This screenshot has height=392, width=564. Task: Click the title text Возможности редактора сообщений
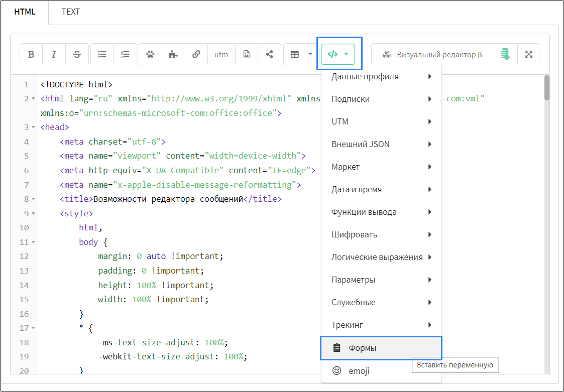[x=168, y=199]
